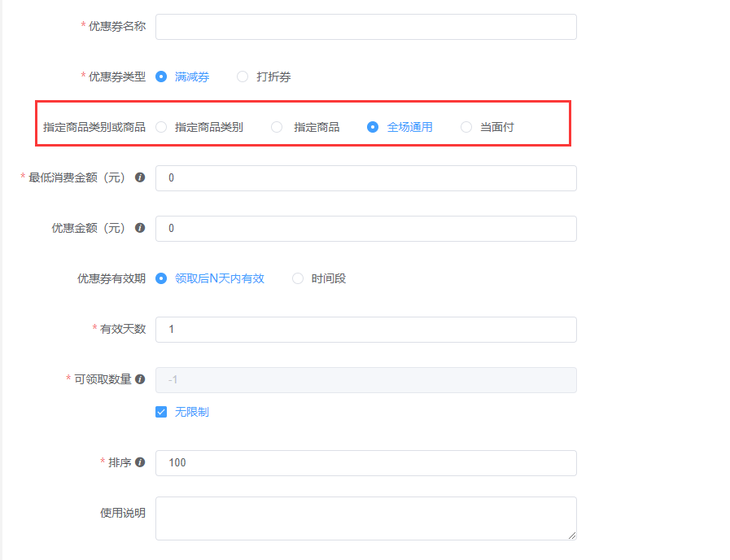Select the 打折券 radio button
Viewport: 730px width, 560px height.
(242, 77)
